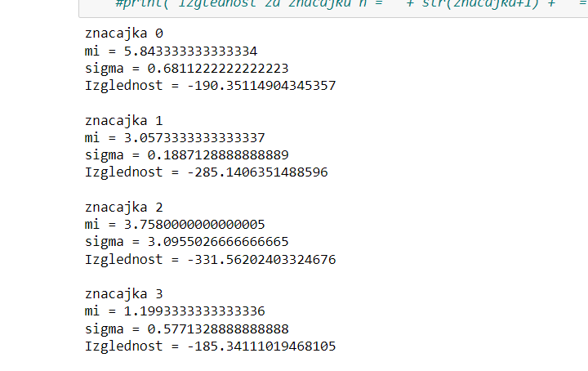Click the sigma value 0.6811222222222223
The height and width of the screenshot is (371, 588).
(x=218, y=69)
